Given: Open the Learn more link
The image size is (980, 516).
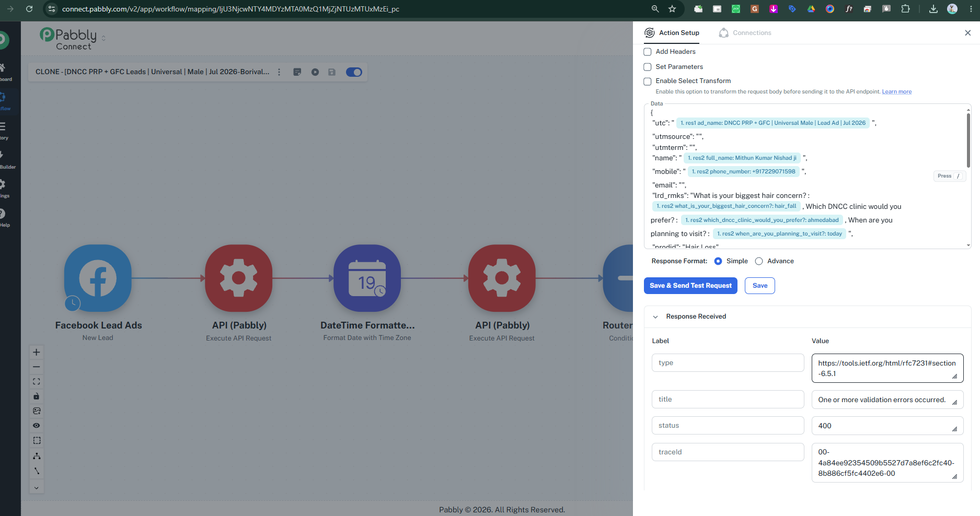Looking at the screenshot, I should tap(897, 92).
